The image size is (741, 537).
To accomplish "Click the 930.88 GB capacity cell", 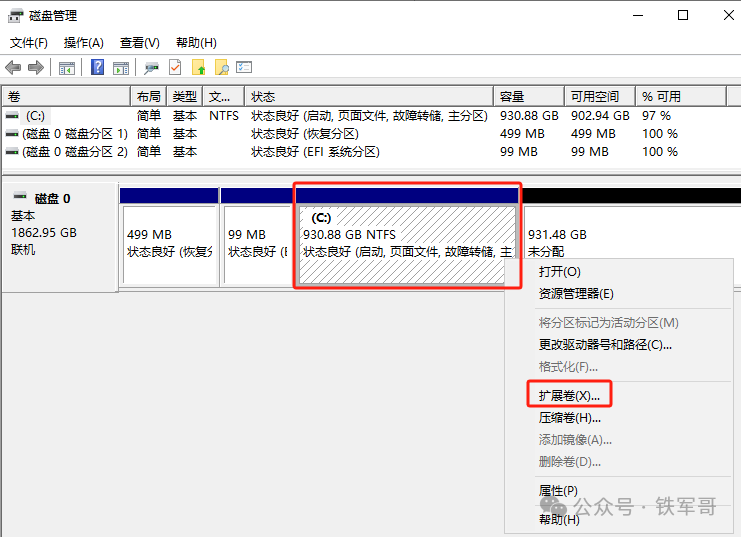I will 529,116.
